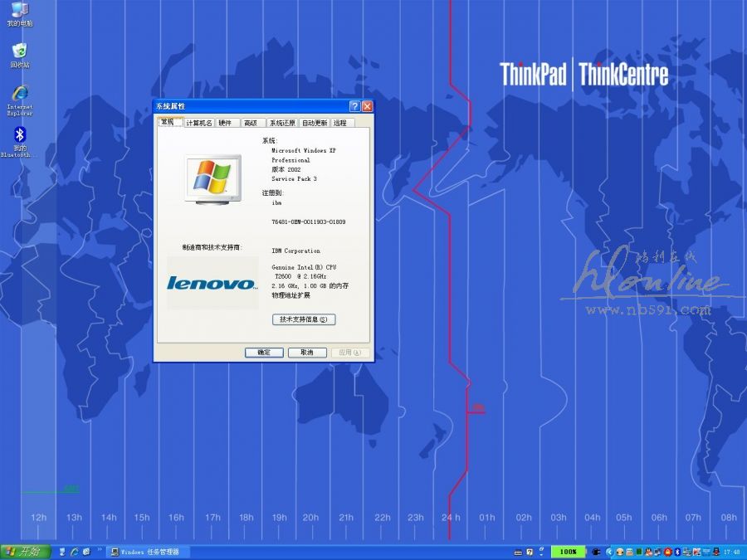The image size is (747, 560).
Task: Click the 技术支持信息 button
Action: coord(304,319)
